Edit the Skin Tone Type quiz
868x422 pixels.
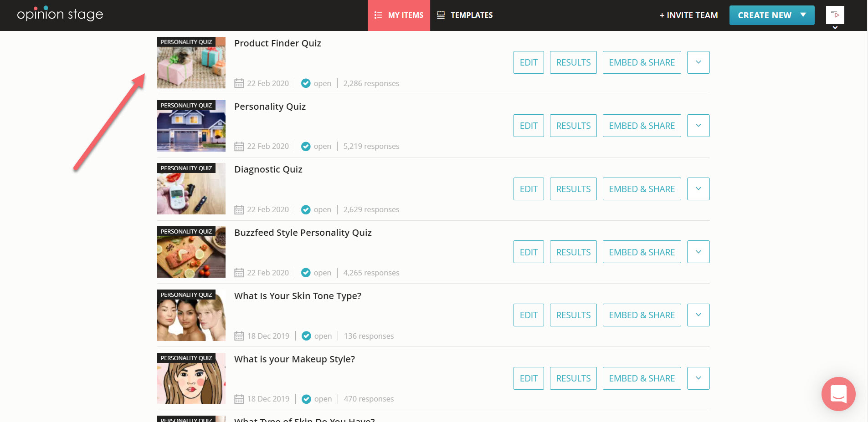coord(529,315)
